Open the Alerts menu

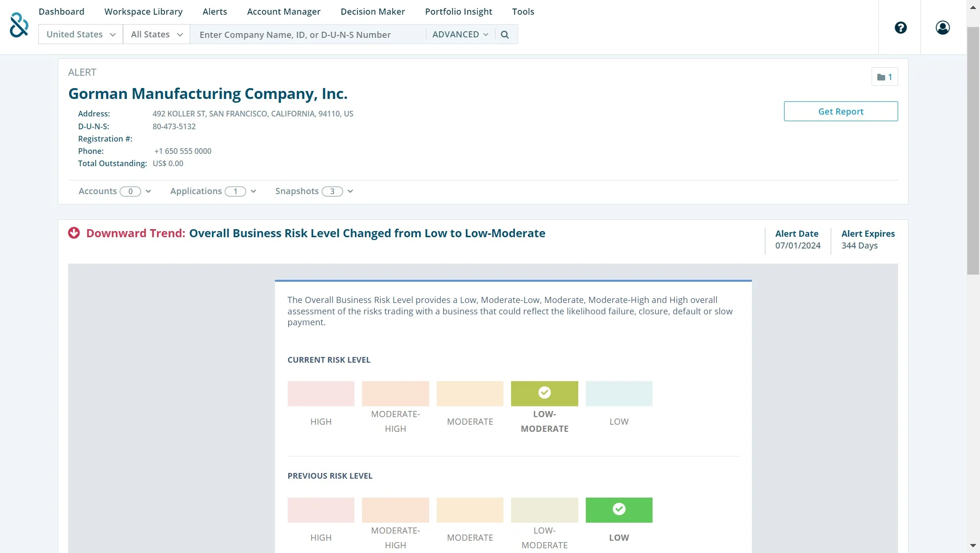point(214,11)
